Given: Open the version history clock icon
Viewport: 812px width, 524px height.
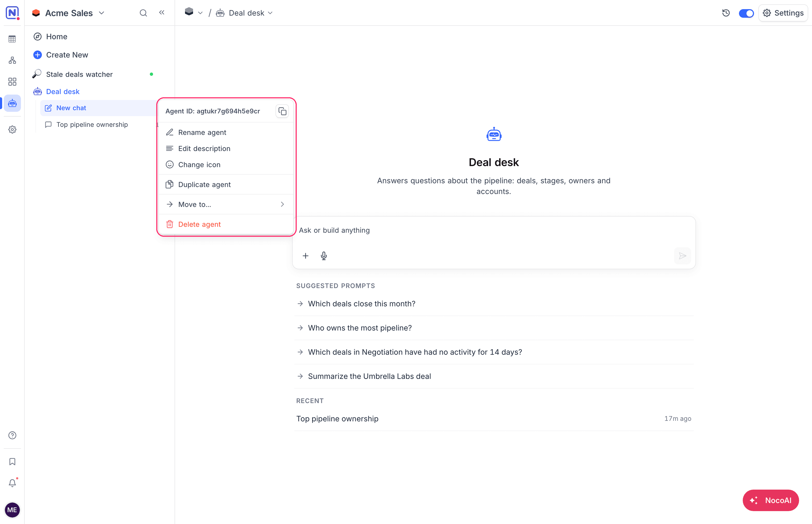Looking at the screenshot, I should click(726, 13).
